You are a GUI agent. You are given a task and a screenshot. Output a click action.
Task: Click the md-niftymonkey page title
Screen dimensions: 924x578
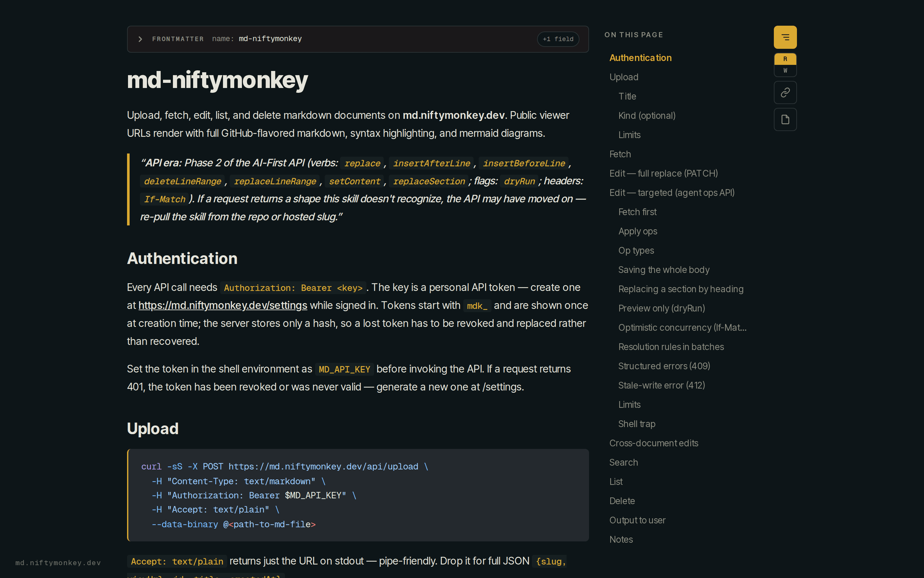click(x=217, y=81)
